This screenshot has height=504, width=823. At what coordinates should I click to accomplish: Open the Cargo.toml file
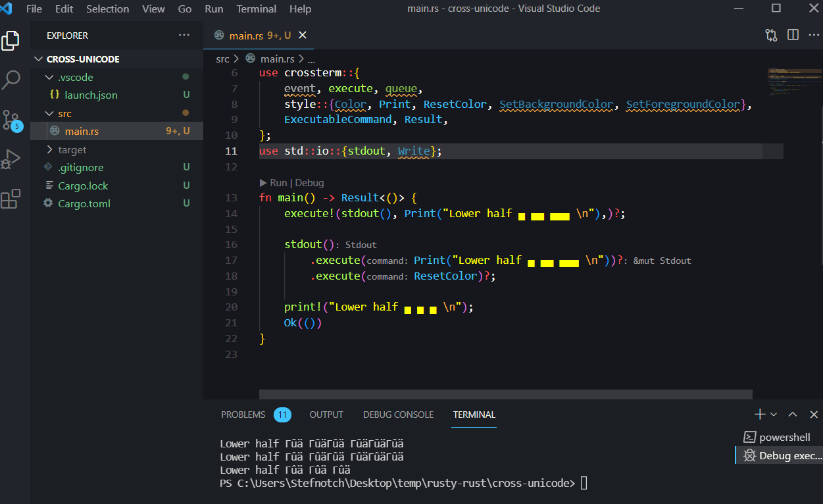[x=116, y=203]
